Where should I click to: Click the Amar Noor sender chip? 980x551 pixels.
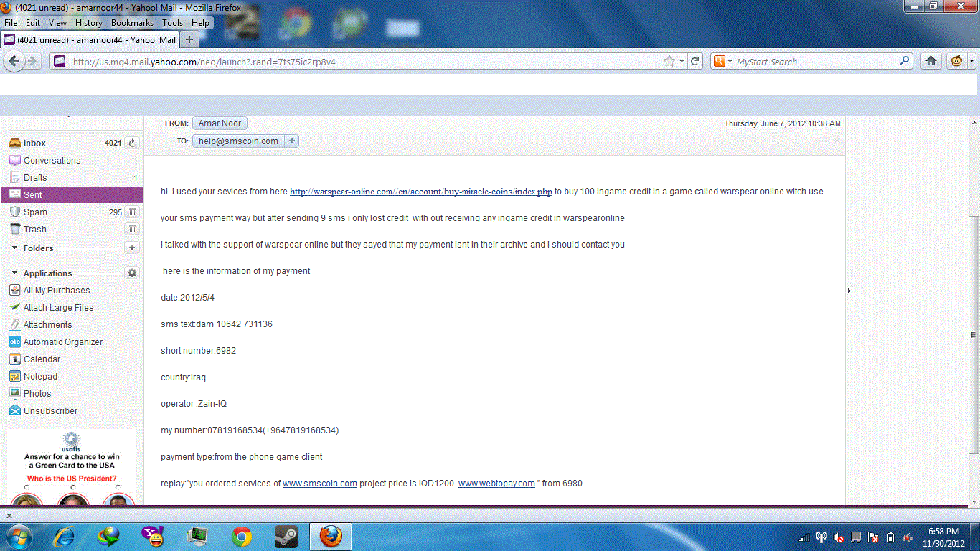point(220,123)
